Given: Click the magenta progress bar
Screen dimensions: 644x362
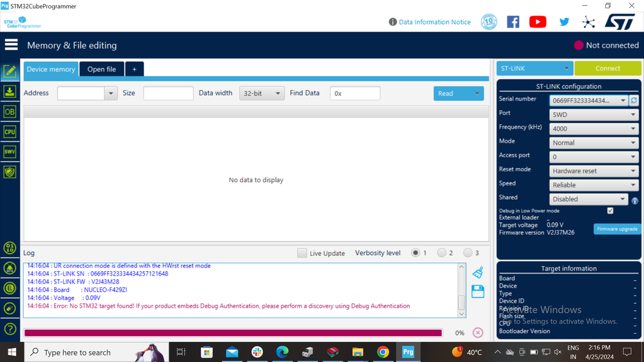Looking at the screenshot, I should (x=233, y=333).
